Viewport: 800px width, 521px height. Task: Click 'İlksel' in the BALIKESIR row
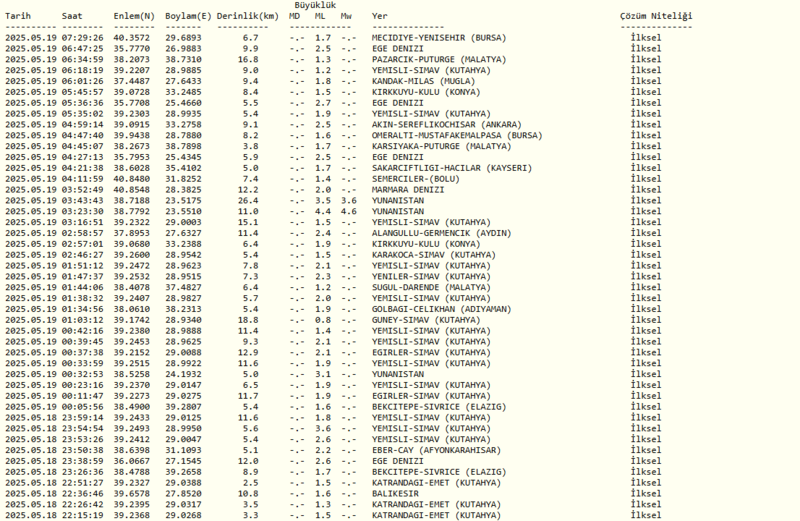click(x=645, y=493)
